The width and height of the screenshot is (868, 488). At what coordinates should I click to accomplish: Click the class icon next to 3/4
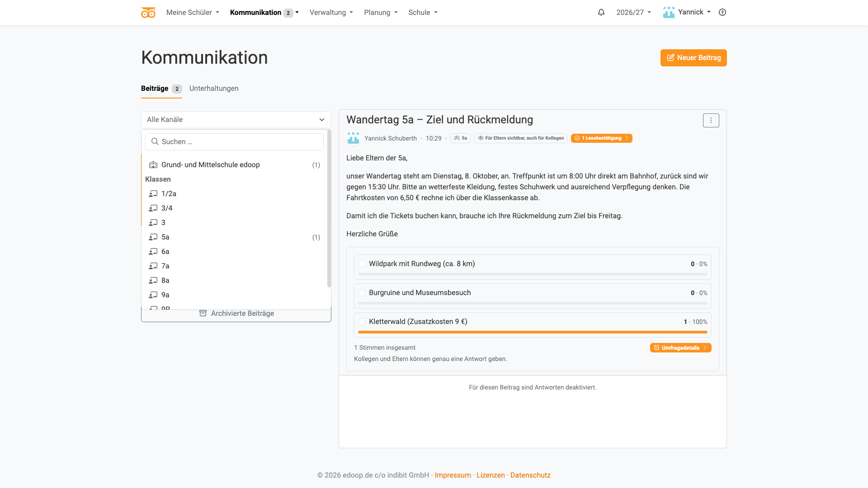point(153,208)
